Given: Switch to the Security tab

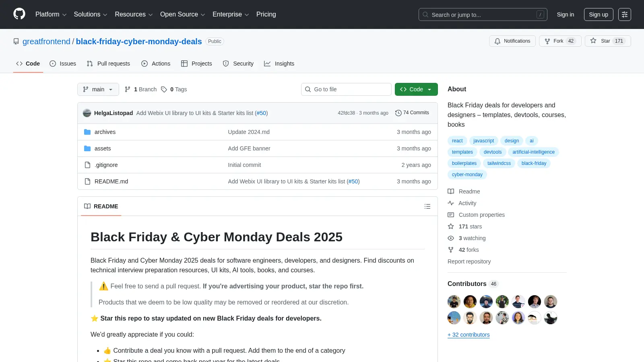Looking at the screenshot, I should [238, 64].
